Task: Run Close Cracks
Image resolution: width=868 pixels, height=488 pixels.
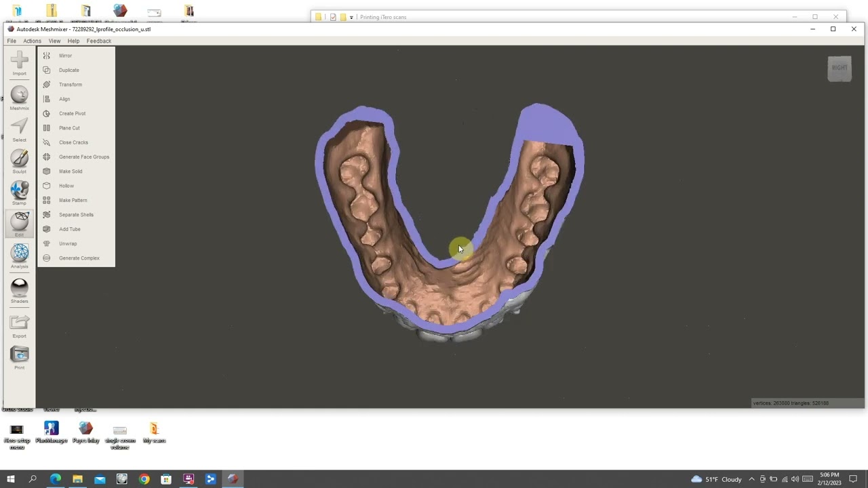Action: click(x=73, y=142)
